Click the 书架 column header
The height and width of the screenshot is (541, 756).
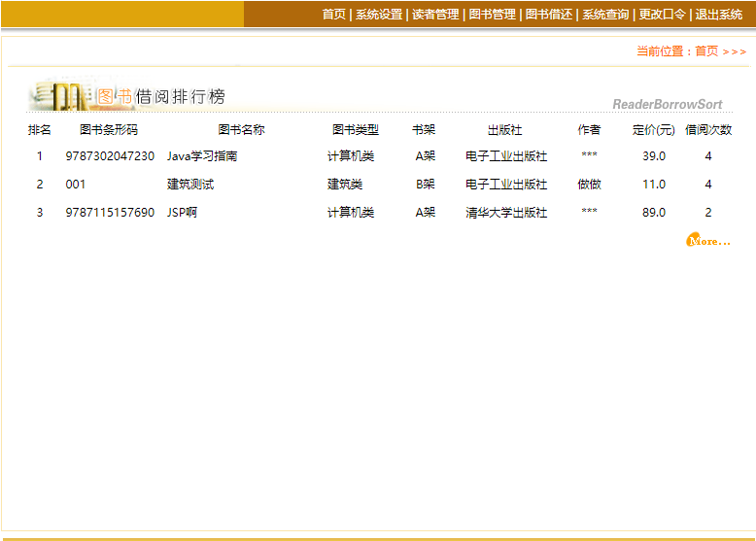tap(424, 129)
